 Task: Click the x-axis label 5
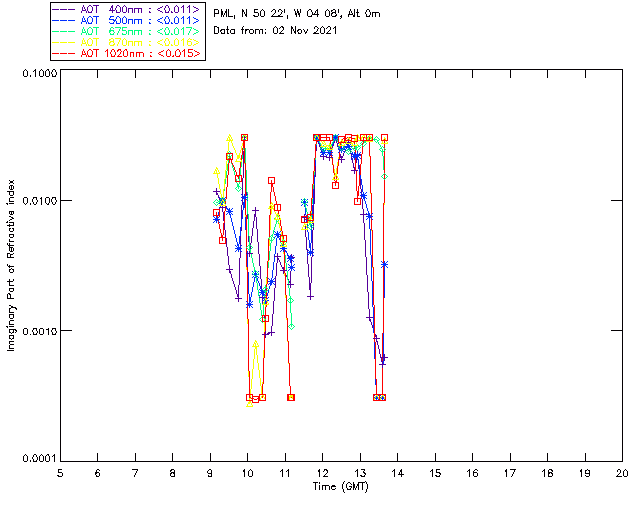point(60,473)
